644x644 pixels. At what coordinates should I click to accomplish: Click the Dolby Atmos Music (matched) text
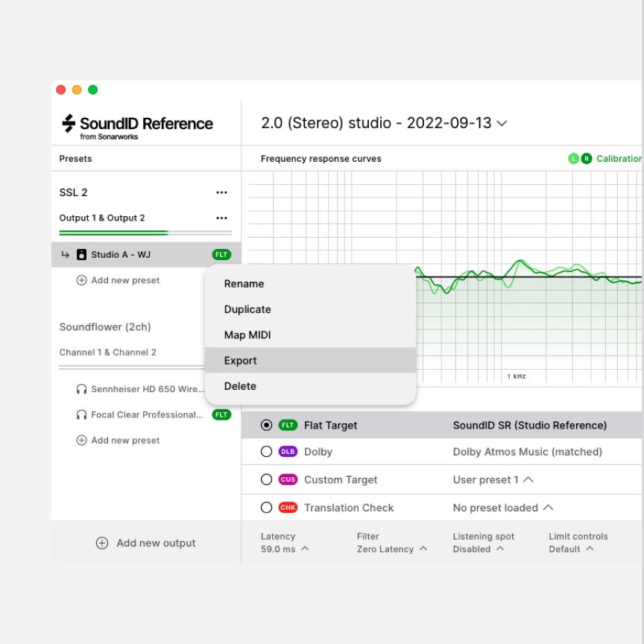coord(528,452)
